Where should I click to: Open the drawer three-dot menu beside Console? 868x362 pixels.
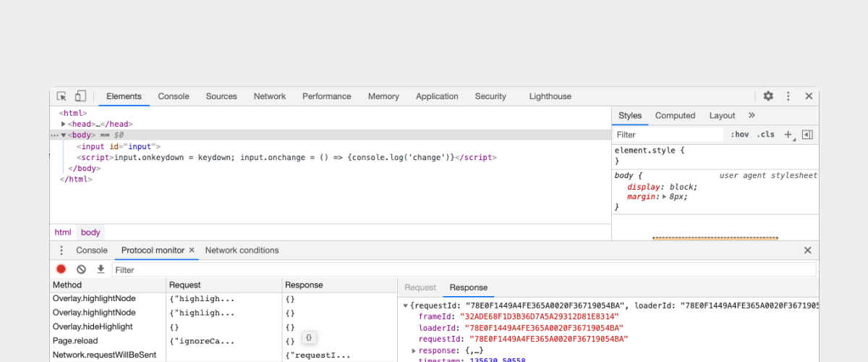[x=61, y=251]
